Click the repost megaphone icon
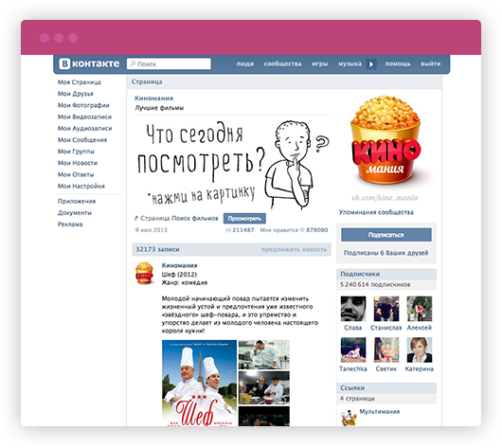Image resolution: width=502 pixels, height=448 pixels. pyautogui.click(x=228, y=230)
